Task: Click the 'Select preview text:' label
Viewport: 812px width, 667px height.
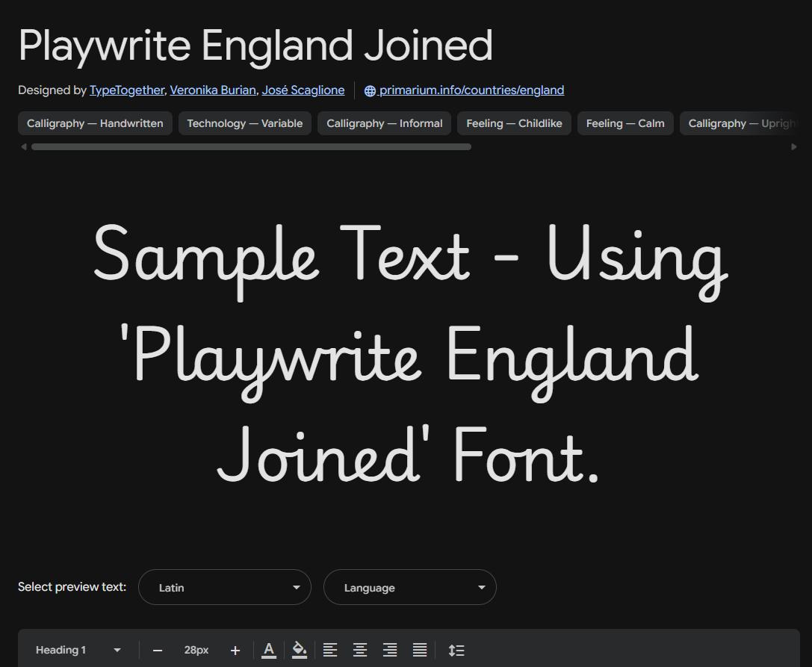Action: point(72,587)
